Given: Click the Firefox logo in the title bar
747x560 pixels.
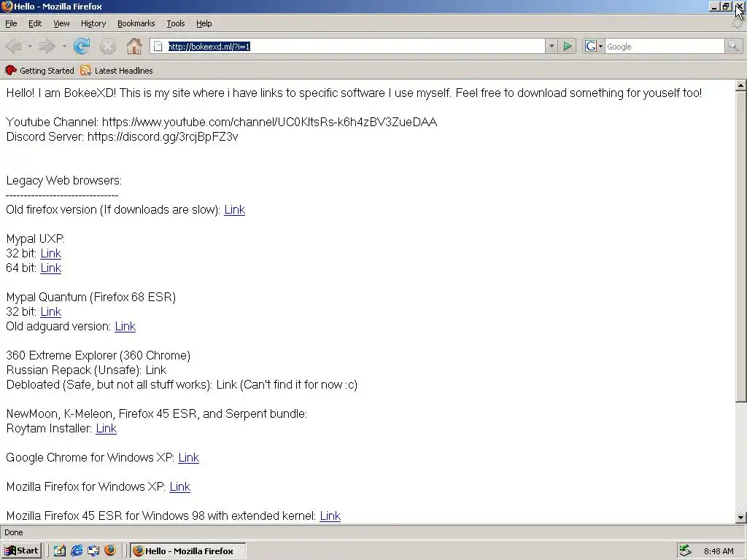Looking at the screenshot, I should point(7,6).
